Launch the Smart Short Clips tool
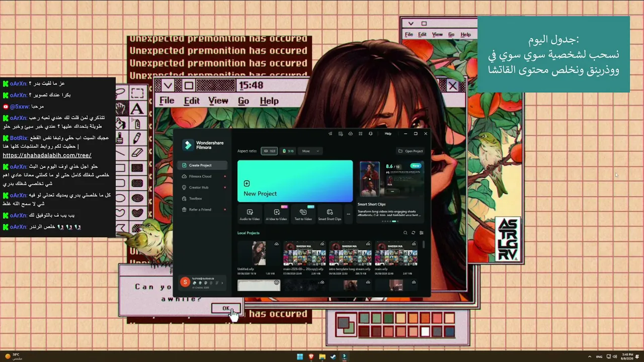This screenshot has height=362, width=644. (x=330, y=215)
